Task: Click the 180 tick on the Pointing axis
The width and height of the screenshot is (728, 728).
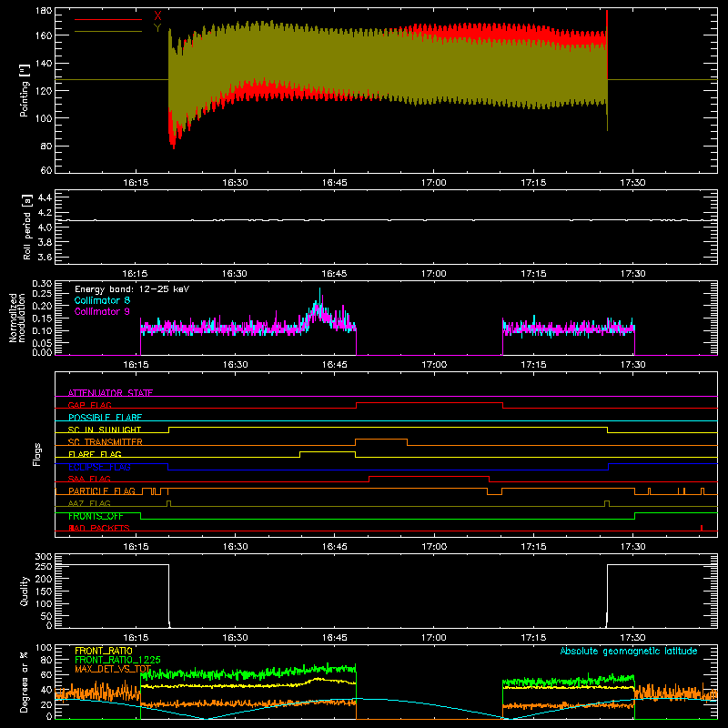Action: [44, 11]
